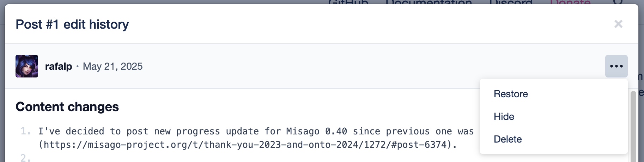Open the rafalp username link

[59, 66]
